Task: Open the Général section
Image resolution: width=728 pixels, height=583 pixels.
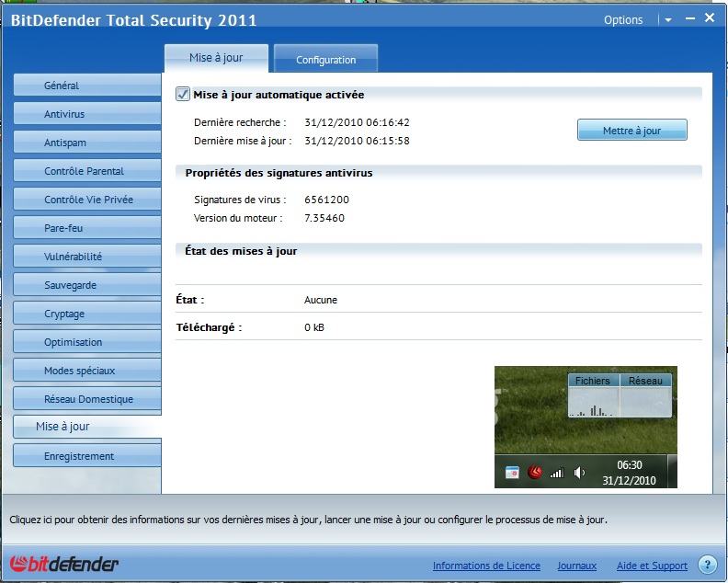Action: click(86, 85)
